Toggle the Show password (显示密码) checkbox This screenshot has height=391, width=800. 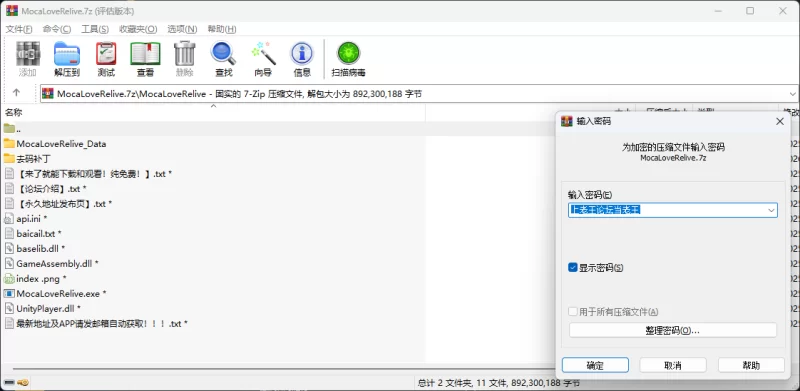[x=572, y=267]
